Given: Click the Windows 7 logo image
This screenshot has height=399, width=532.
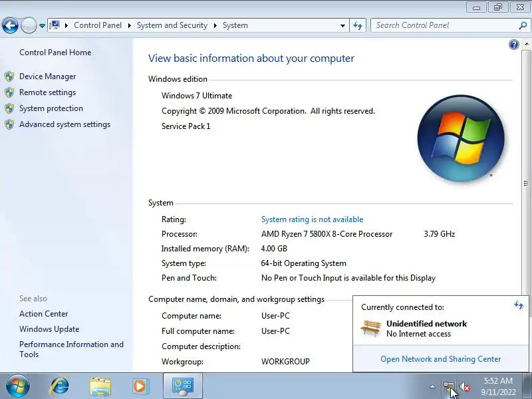Looking at the screenshot, I should pos(461,138).
